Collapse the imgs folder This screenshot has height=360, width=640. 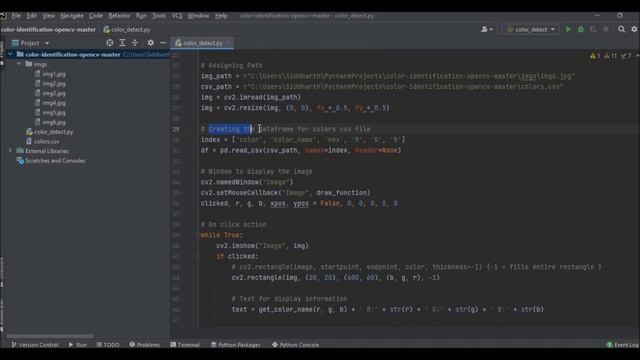19,64
